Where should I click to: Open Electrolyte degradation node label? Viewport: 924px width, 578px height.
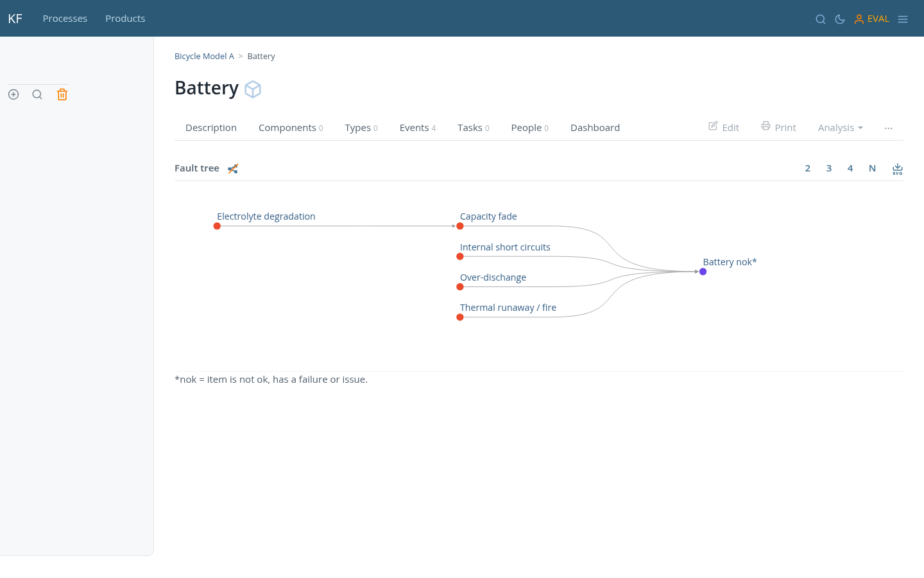pos(266,216)
